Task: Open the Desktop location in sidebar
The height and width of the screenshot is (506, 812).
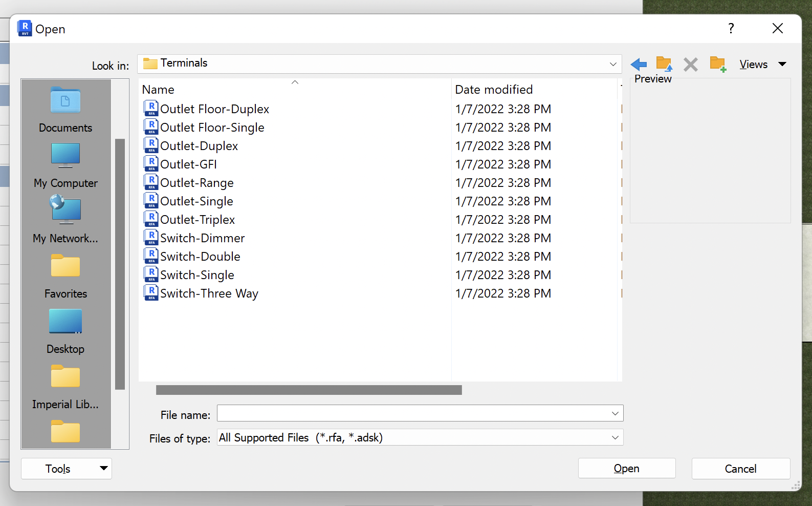Action: point(65,331)
